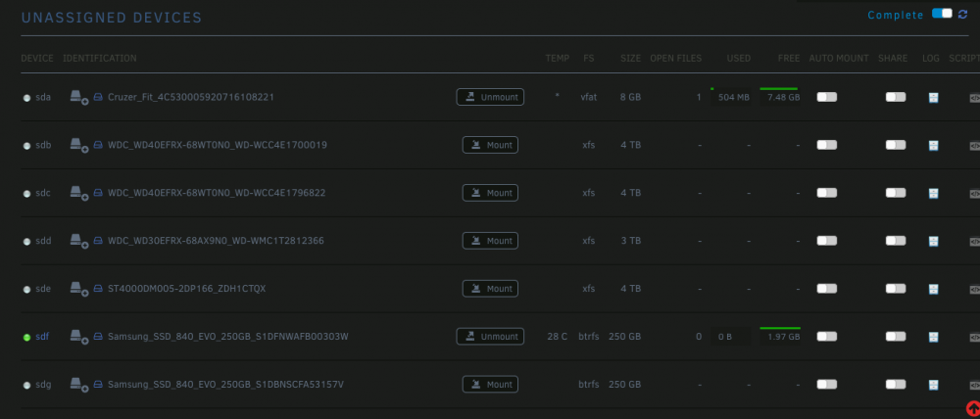The height and width of the screenshot is (419, 980).
Task: Expand sdd disk partitions icon
Action: 78,241
